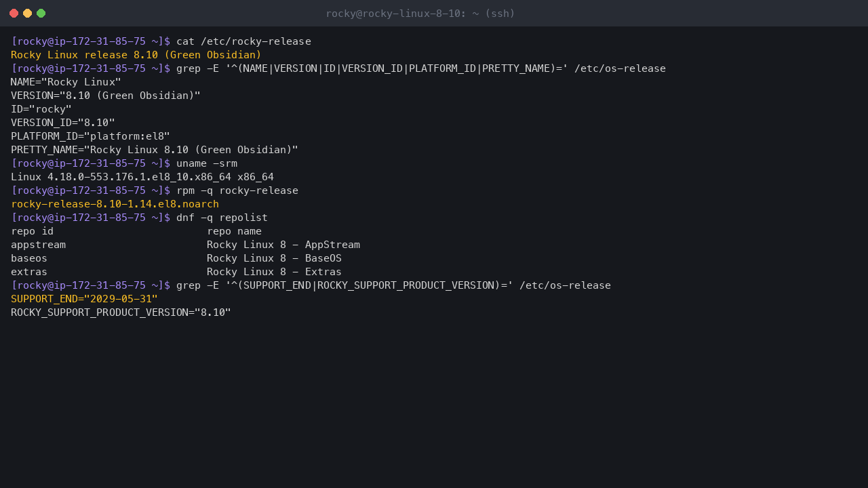
Task: Click the ID="rocky" line
Action: [x=41, y=109]
